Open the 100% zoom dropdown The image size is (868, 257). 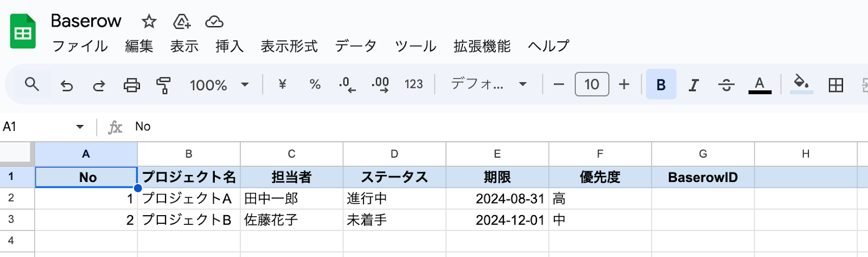[219, 85]
